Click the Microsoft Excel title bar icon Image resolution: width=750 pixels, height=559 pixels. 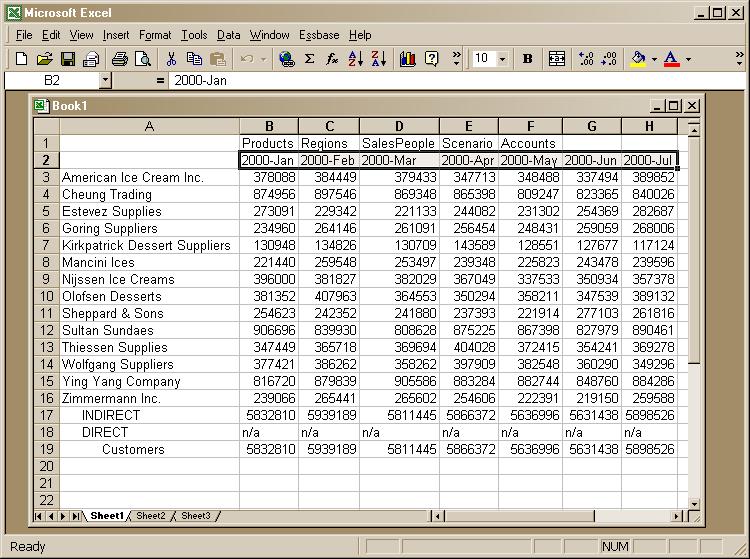point(13,12)
